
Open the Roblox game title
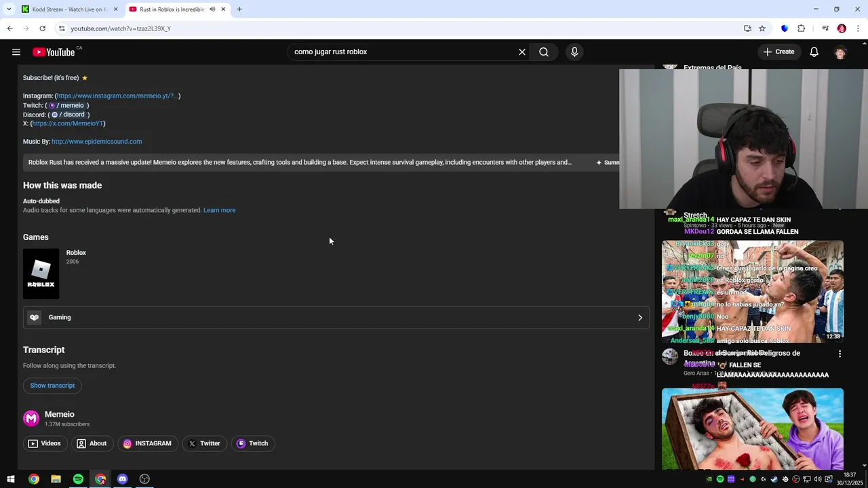click(x=76, y=253)
